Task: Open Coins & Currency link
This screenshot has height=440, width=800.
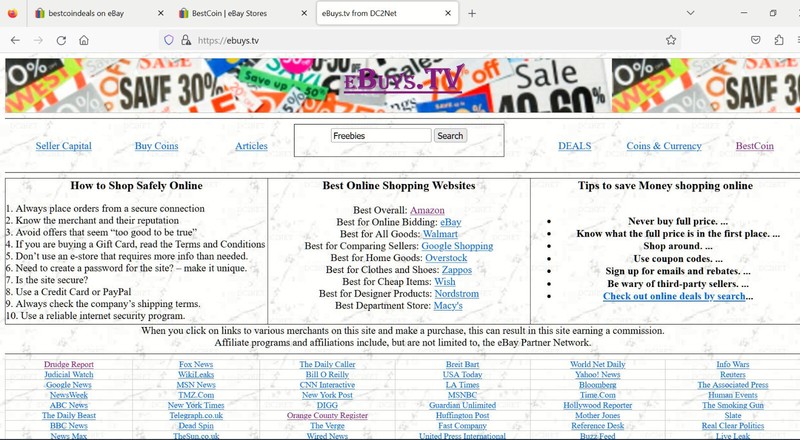Action: pyautogui.click(x=664, y=146)
